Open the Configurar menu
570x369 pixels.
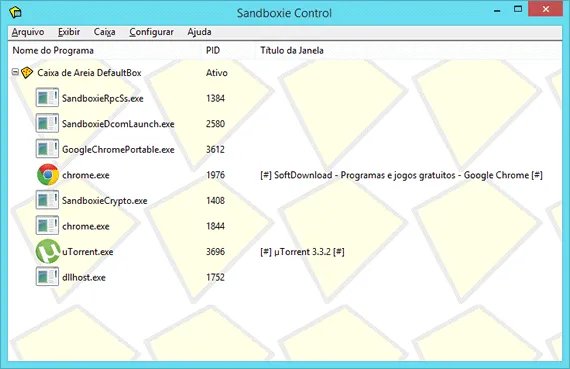pyautogui.click(x=151, y=32)
